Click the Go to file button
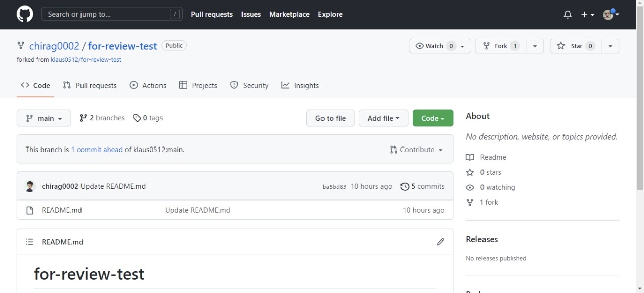 click(x=331, y=118)
